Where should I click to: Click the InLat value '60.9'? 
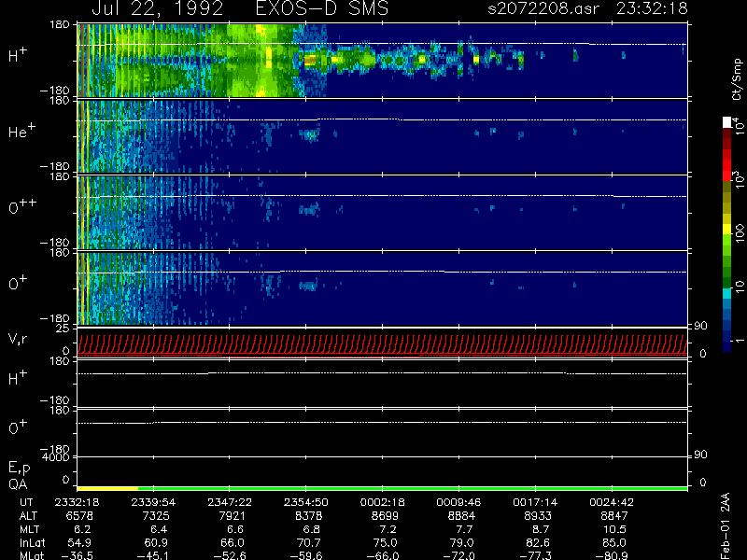[x=156, y=542]
